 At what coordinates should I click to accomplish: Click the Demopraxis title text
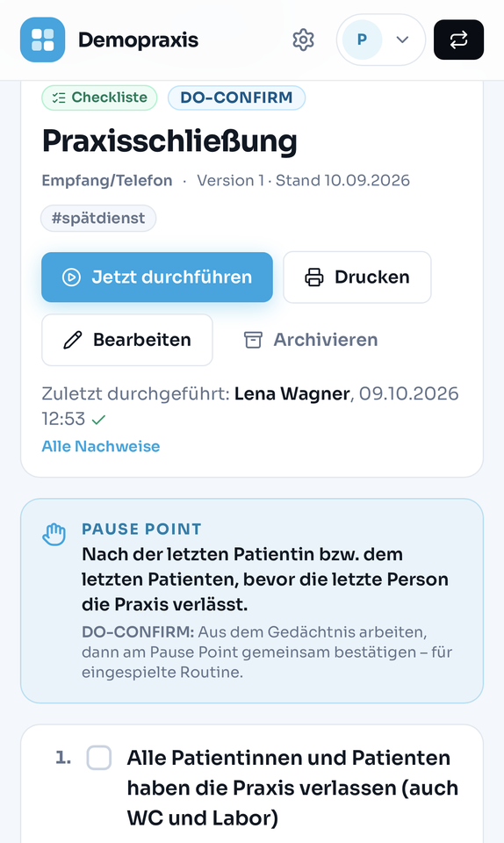[138, 40]
